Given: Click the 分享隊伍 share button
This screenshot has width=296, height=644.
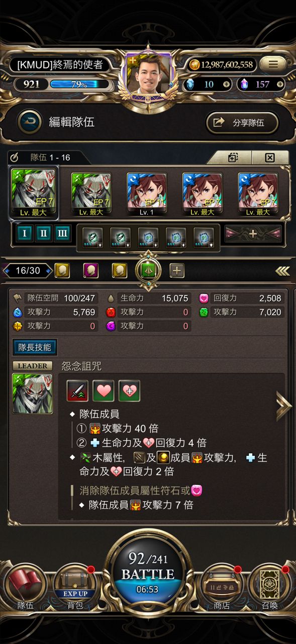Looking at the screenshot, I should (242, 122).
